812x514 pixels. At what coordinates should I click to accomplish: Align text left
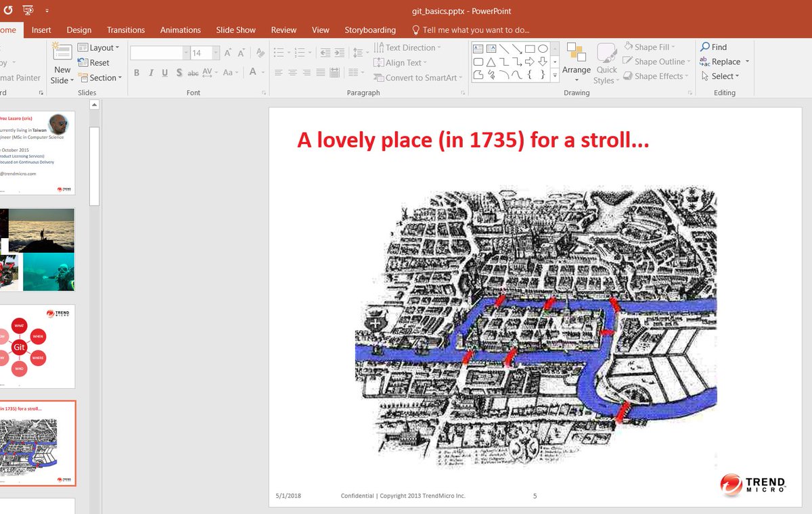278,72
